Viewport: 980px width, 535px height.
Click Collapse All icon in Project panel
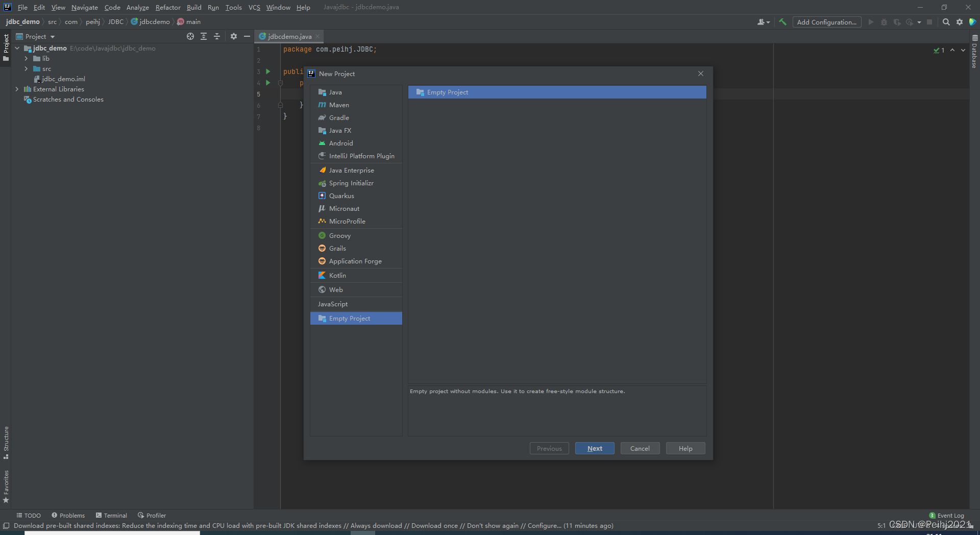[x=217, y=36]
